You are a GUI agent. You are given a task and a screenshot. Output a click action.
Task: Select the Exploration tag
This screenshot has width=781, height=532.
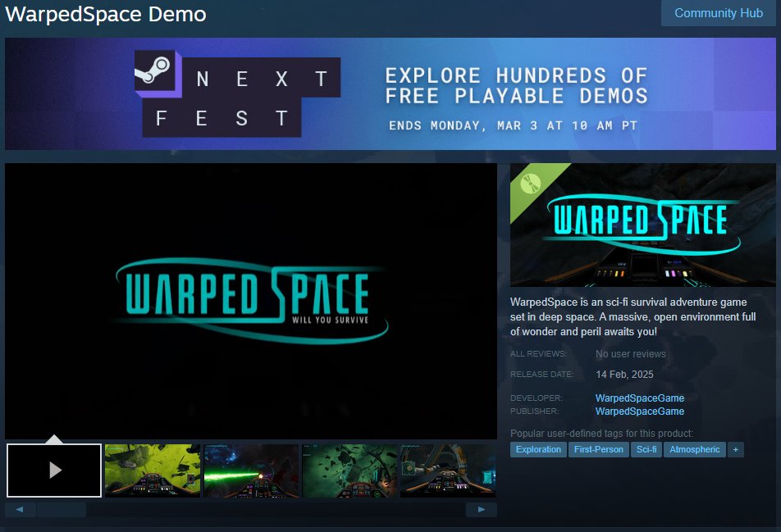click(538, 449)
